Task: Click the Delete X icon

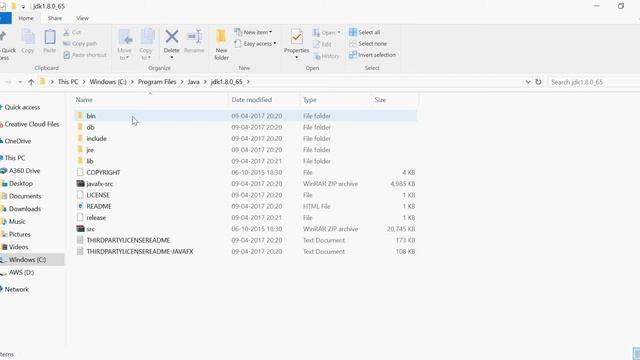Action: [171, 37]
